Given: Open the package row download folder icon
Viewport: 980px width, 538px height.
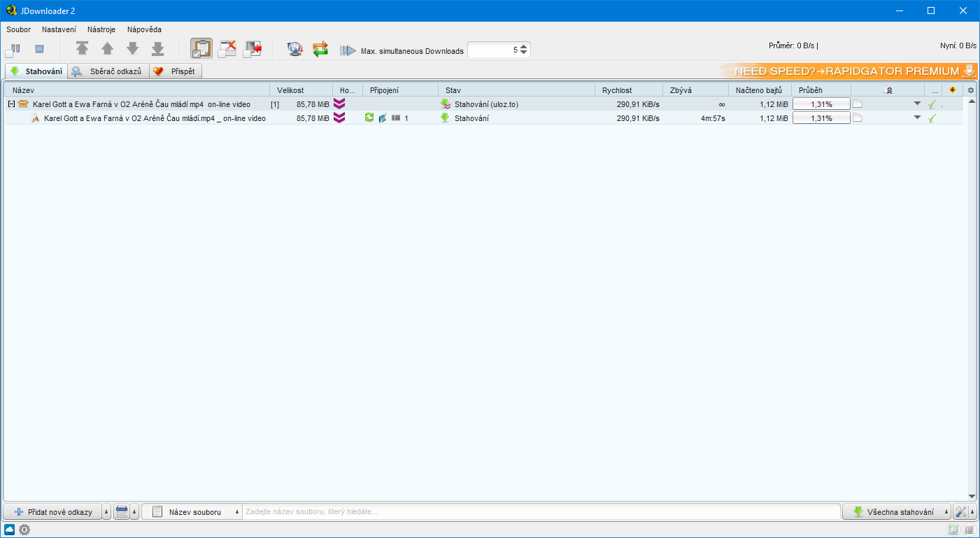Looking at the screenshot, I should click(858, 104).
